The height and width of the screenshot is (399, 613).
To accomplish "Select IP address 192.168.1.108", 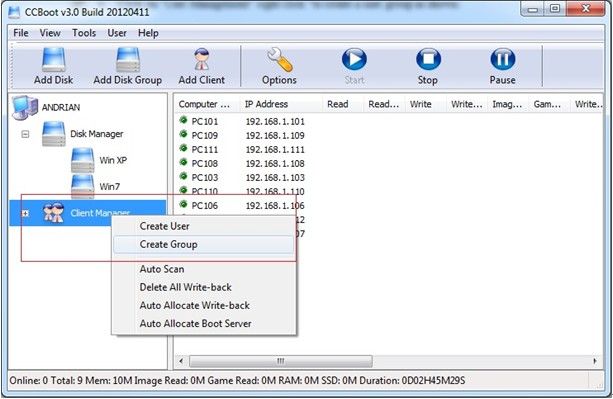I will pyautogui.click(x=275, y=164).
